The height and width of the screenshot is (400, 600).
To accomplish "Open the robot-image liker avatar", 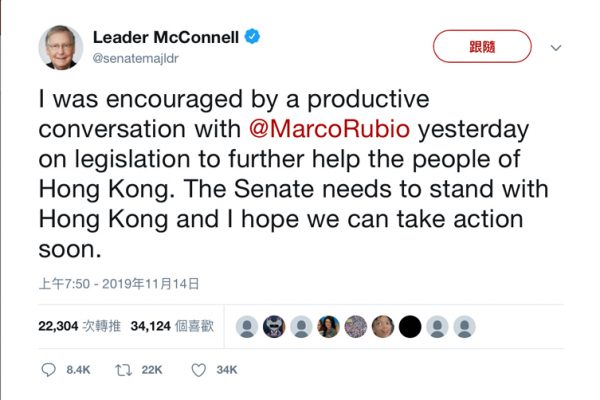I will pos(274,326).
